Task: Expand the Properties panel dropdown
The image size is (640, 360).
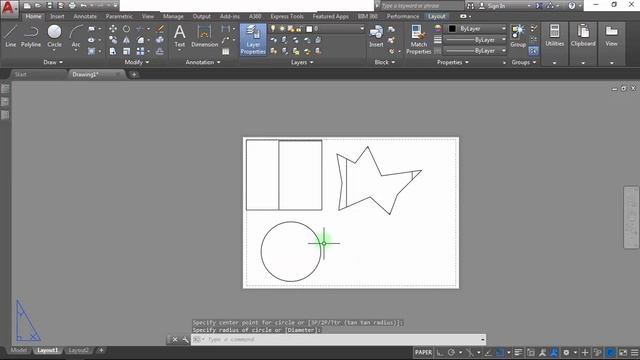Action: click(x=453, y=62)
